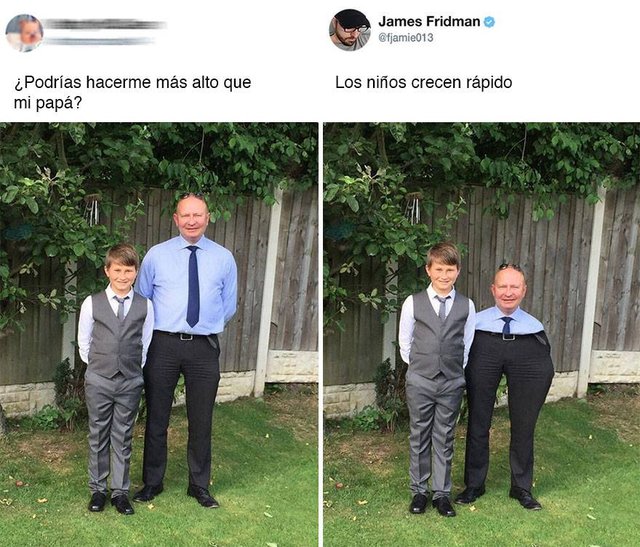Open the original left photo
This screenshot has height=547, width=640.
pyautogui.click(x=159, y=334)
